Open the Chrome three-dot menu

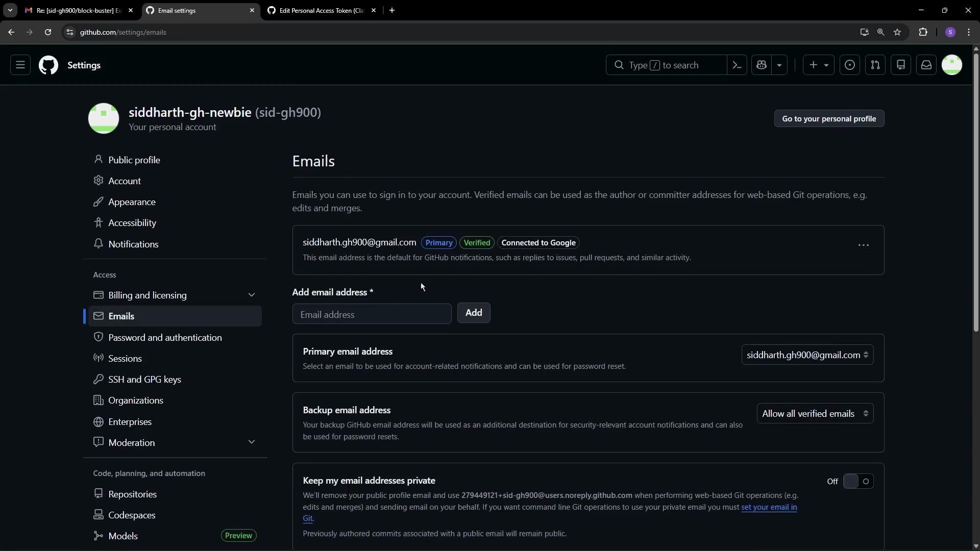[x=969, y=32]
